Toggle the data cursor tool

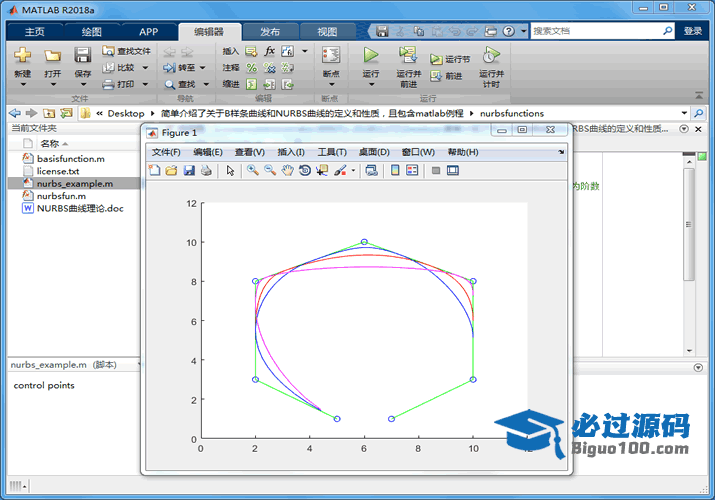(x=322, y=170)
